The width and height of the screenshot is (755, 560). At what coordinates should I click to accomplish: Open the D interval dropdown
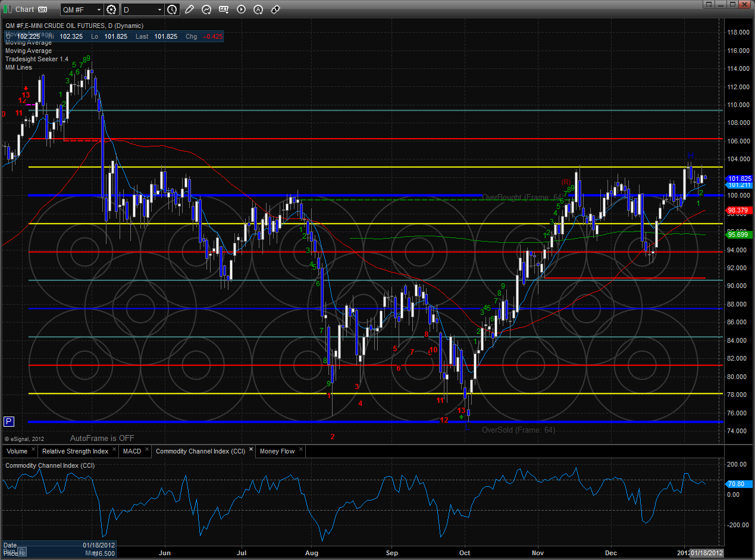[x=142, y=10]
